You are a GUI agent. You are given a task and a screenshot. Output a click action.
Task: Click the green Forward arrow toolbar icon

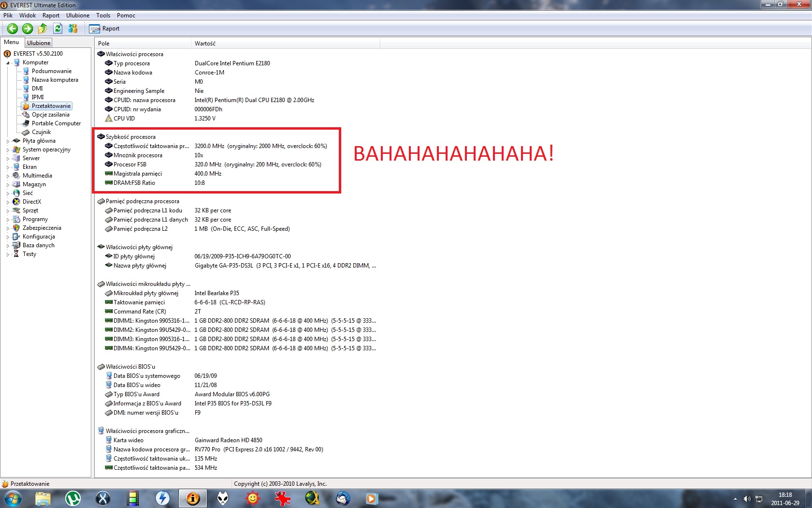point(28,29)
